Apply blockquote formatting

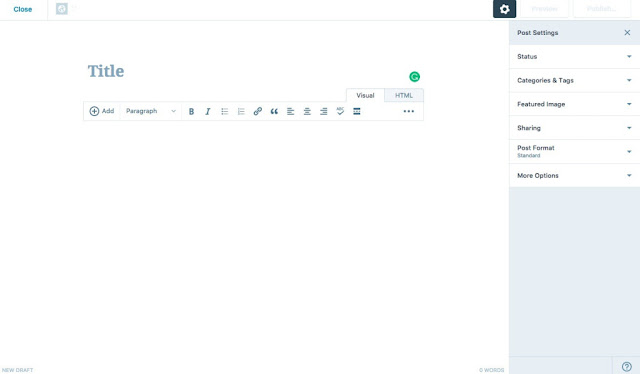[x=274, y=111]
